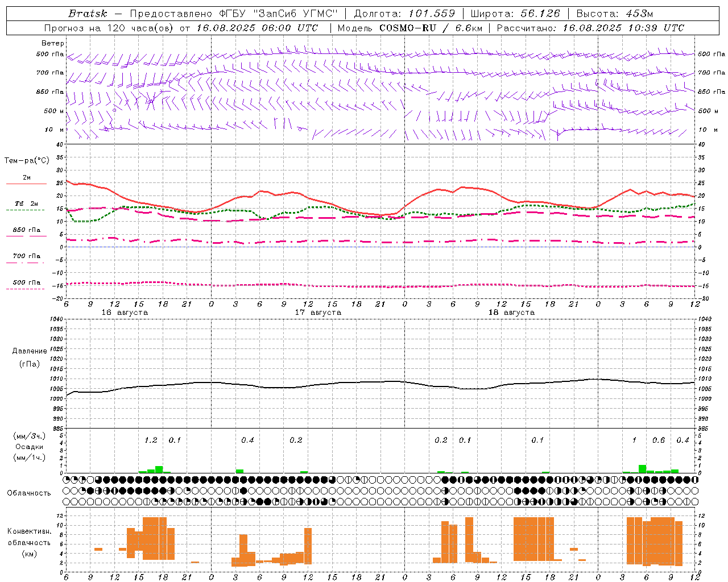Select the left 10 м wind level label
This screenshot has height=582, width=728.
[54, 130]
